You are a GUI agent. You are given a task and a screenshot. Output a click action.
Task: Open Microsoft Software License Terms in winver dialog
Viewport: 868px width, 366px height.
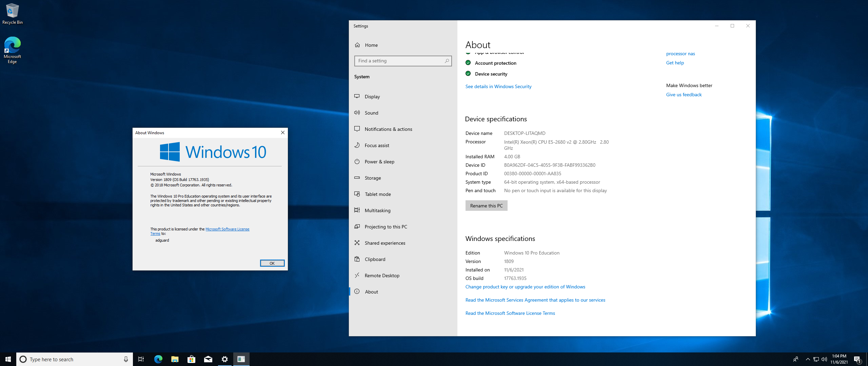pos(227,229)
